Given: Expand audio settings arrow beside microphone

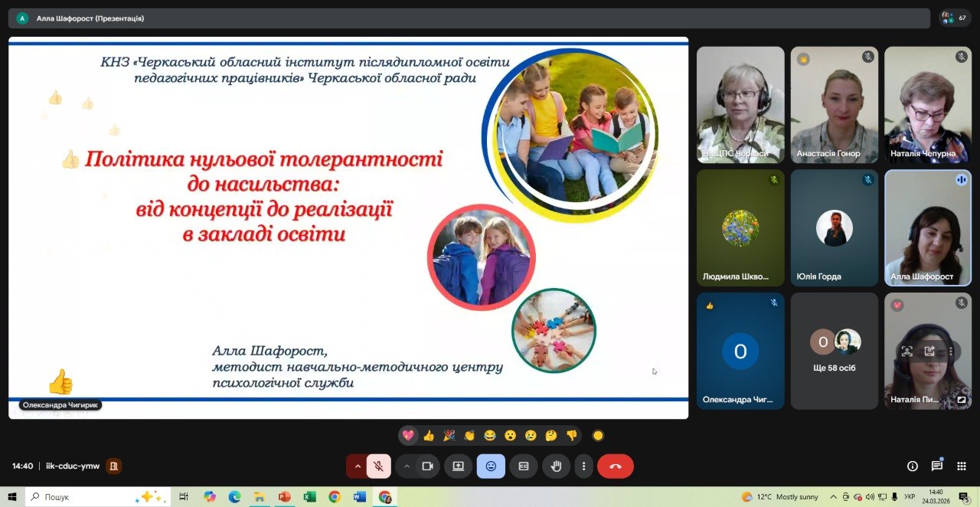Looking at the screenshot, I should coord(357,466).
